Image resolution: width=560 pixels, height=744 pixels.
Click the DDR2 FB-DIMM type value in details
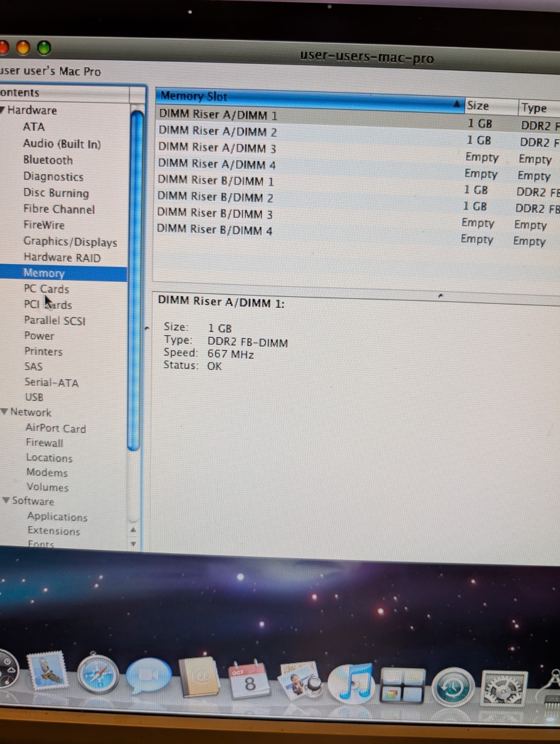[x=247, y=342]
